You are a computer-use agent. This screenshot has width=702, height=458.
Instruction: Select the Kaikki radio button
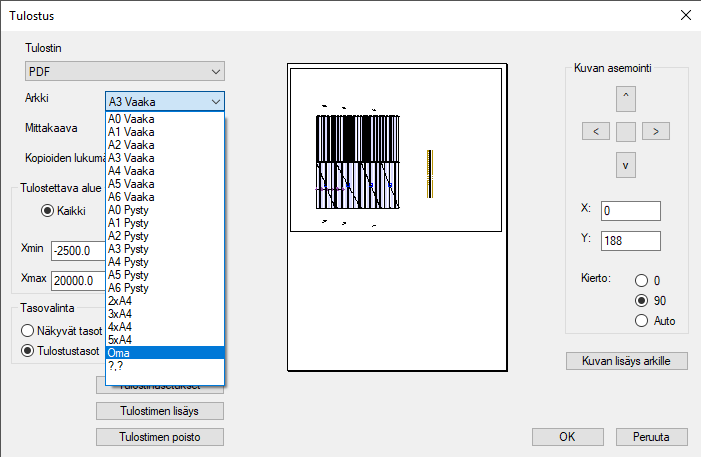click(x=46, y=211)
